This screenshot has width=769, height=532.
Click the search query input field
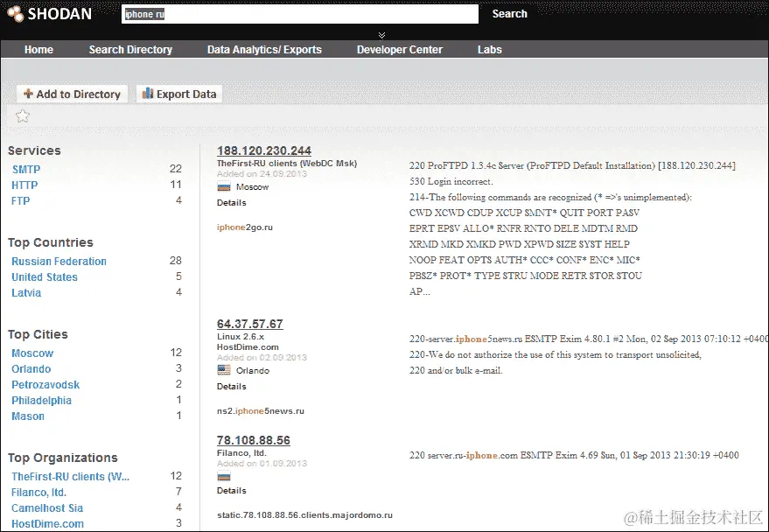coord(300,14)
